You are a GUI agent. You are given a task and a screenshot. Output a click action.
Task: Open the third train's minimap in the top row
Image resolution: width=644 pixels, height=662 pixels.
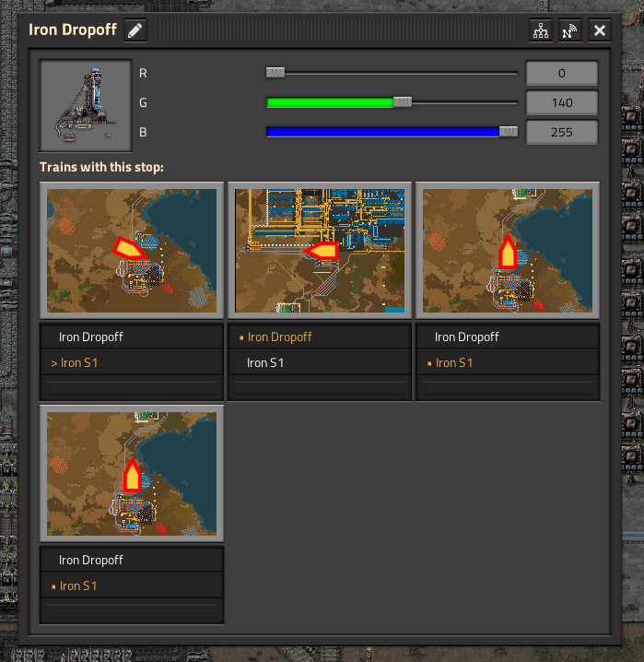pyautogui.click(x=508, y=251)
